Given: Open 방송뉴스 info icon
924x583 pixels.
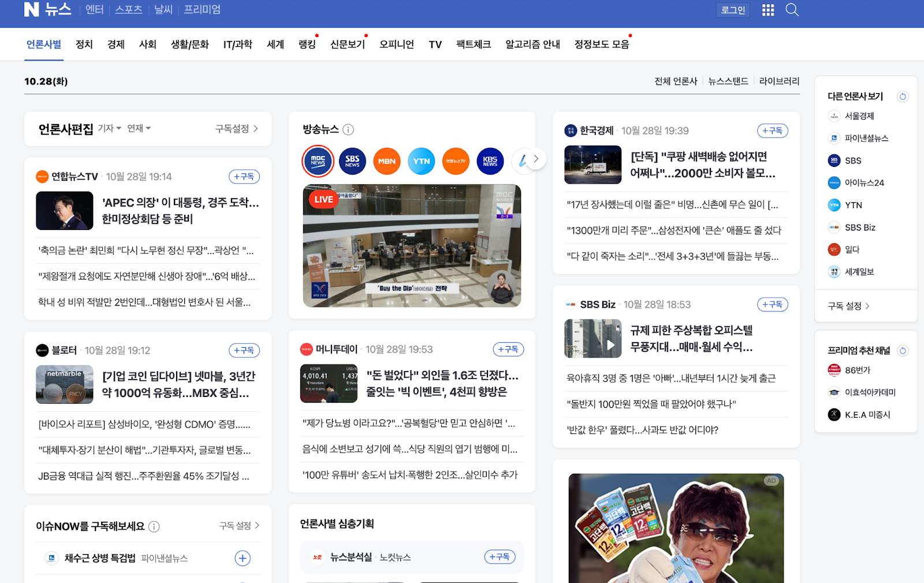Looking at the screenshot, I should click(x=348, y=129).
